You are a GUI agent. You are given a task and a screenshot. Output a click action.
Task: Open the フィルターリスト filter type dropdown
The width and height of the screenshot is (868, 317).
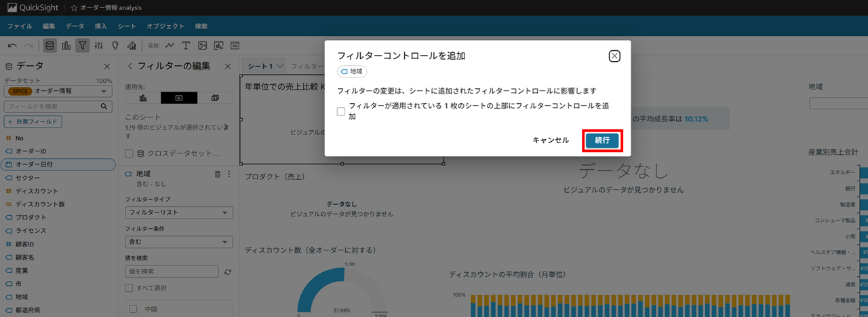[179, 212]
